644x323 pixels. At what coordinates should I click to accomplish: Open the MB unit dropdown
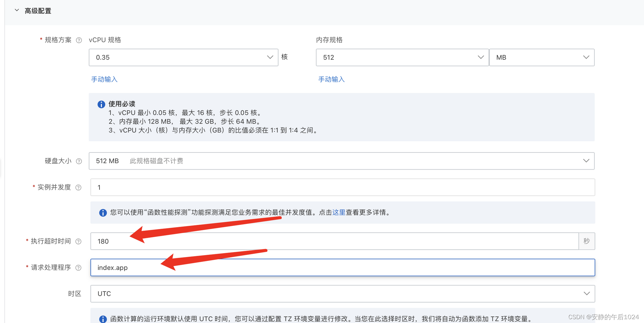[586, 57]
